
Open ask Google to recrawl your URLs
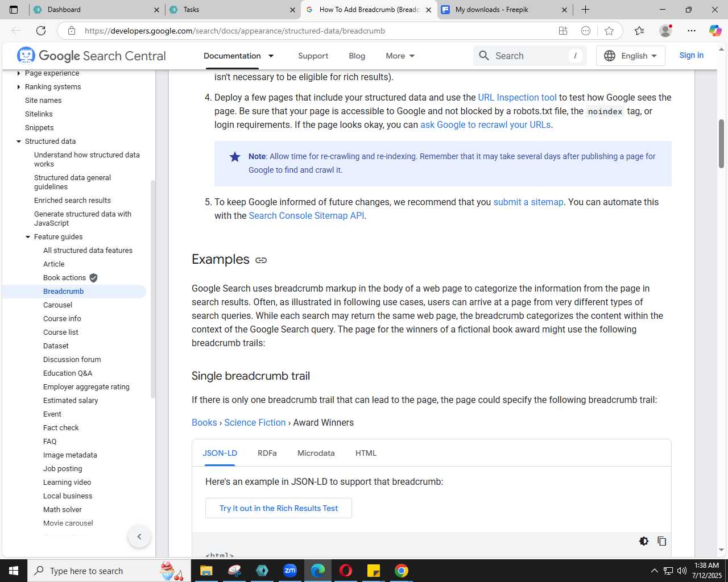pos(485,125)
